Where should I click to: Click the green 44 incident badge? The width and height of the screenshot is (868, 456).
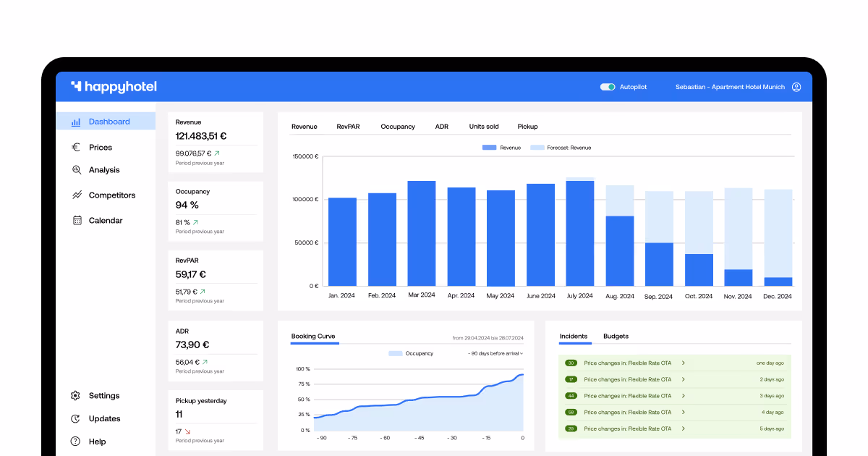pos(571,396)
